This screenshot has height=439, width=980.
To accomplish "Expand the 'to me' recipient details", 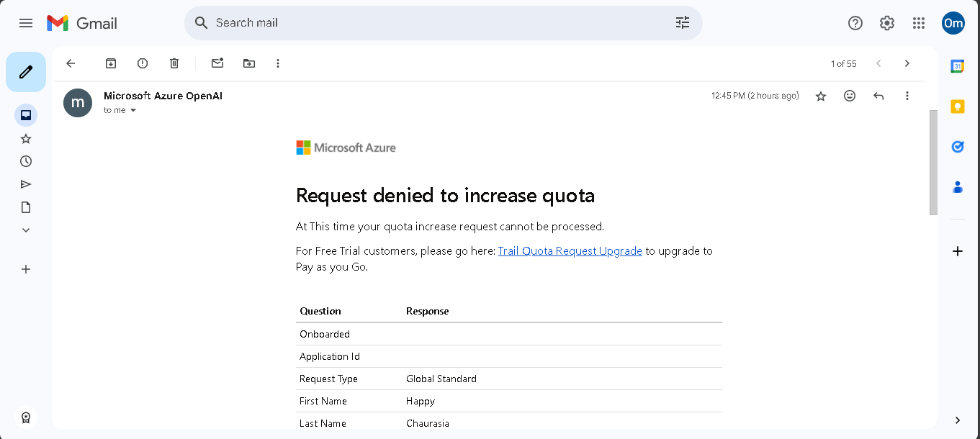I will coord(133,110).
